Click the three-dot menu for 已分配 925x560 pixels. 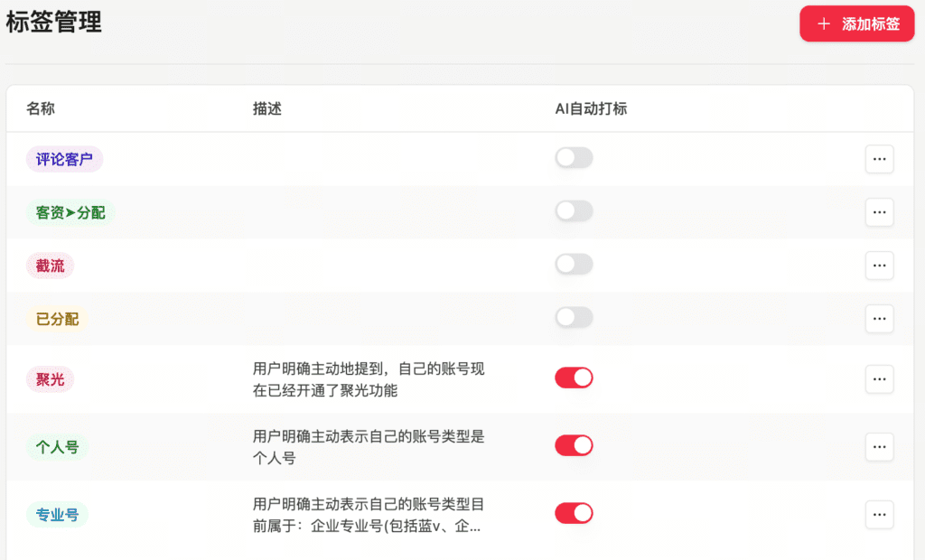[879, 318]
